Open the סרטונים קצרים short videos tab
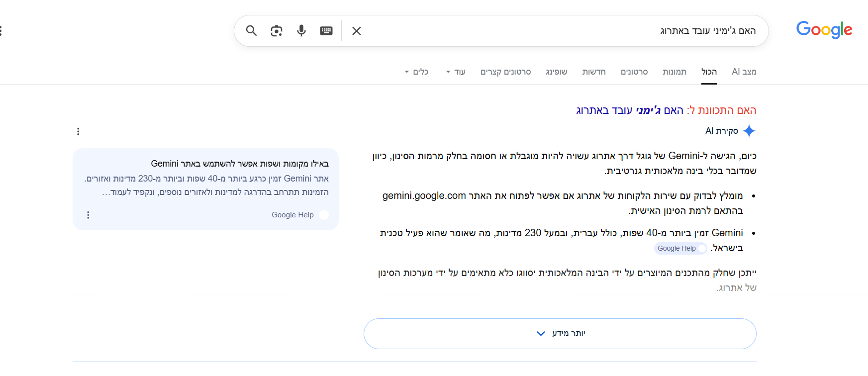868x376 pixels. (505, 72)
